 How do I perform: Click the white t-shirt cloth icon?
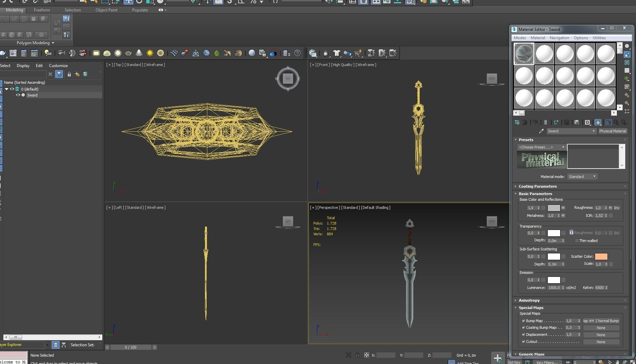click(x=336, y=53)
